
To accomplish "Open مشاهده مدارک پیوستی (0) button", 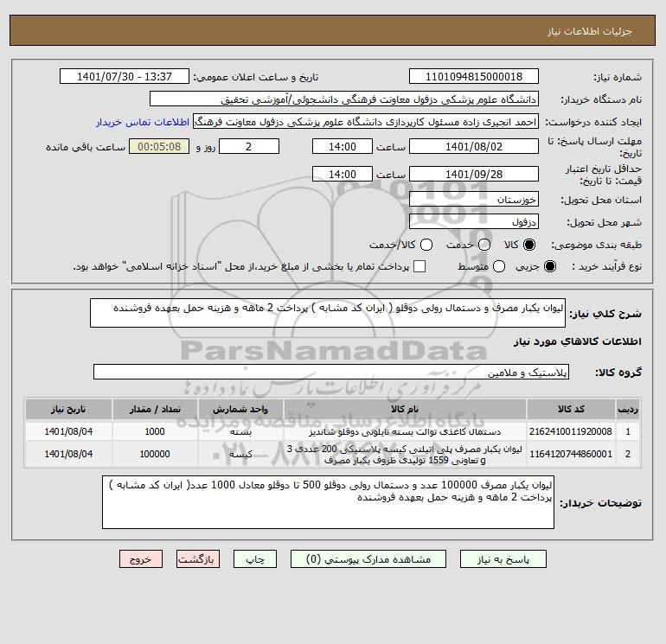I will click(368, 559).
